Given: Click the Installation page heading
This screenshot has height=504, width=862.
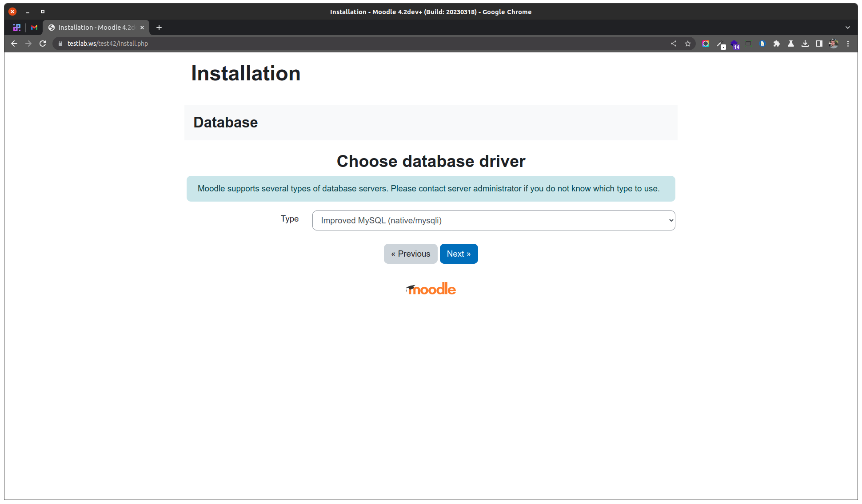Looking at the screenshot, I should coord(246,73).
